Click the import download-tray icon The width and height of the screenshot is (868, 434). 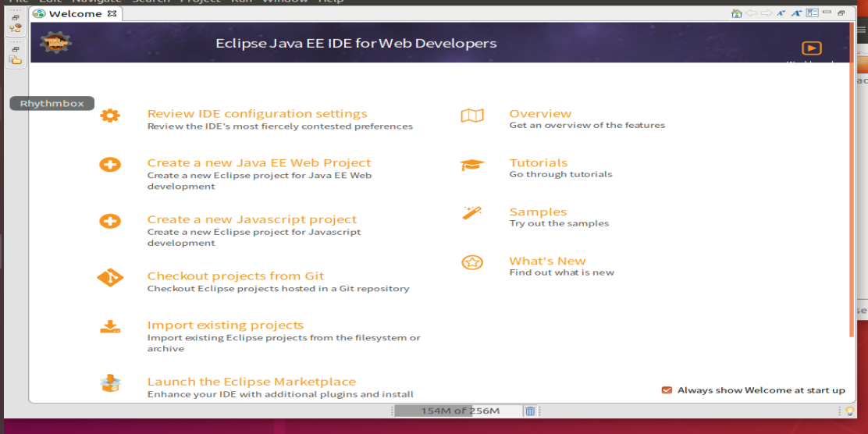(110, 326)
